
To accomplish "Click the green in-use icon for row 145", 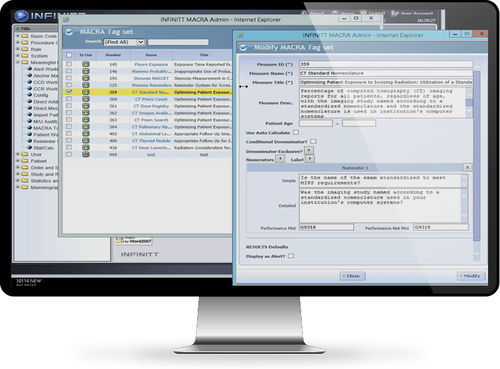I will tap(86, 64).
